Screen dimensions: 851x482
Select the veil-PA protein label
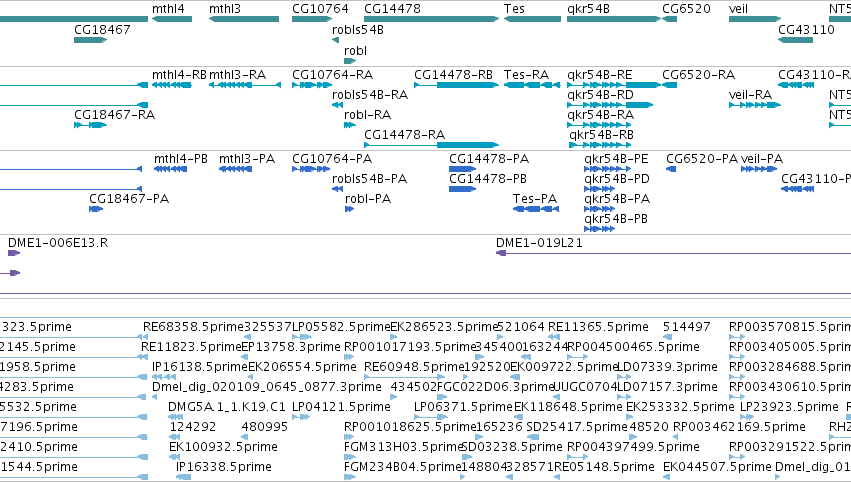coord(762,159)
